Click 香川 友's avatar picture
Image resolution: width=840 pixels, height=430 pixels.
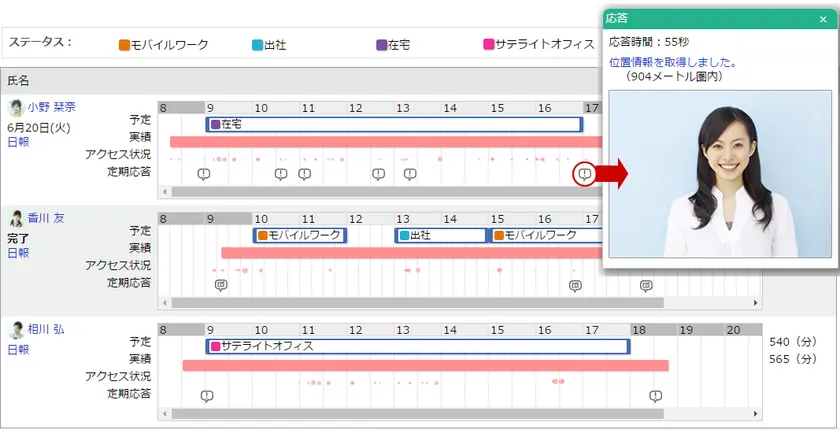16,219
